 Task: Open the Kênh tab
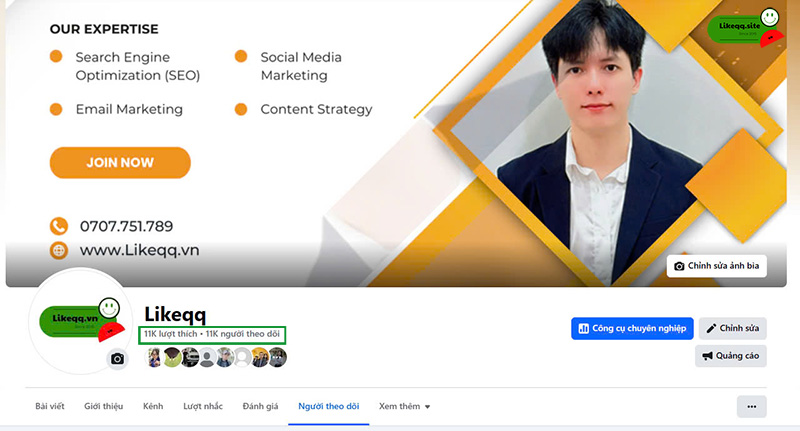tap(153, 407)
